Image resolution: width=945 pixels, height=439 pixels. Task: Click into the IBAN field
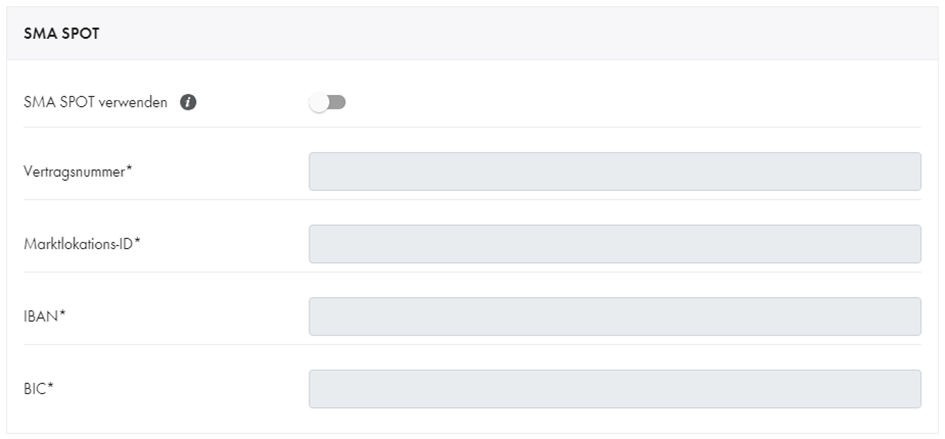(x=615, y=316)
